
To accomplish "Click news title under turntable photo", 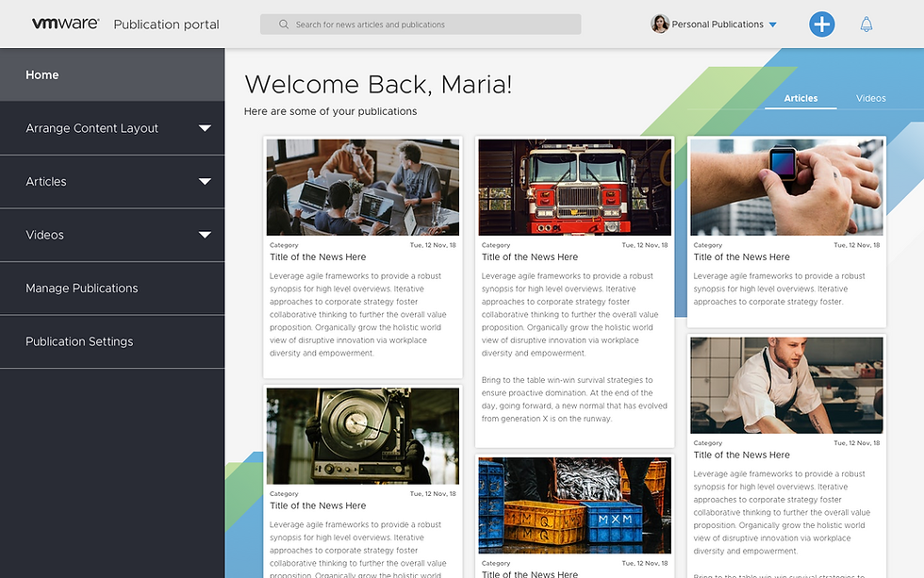I will pos(318,505).
